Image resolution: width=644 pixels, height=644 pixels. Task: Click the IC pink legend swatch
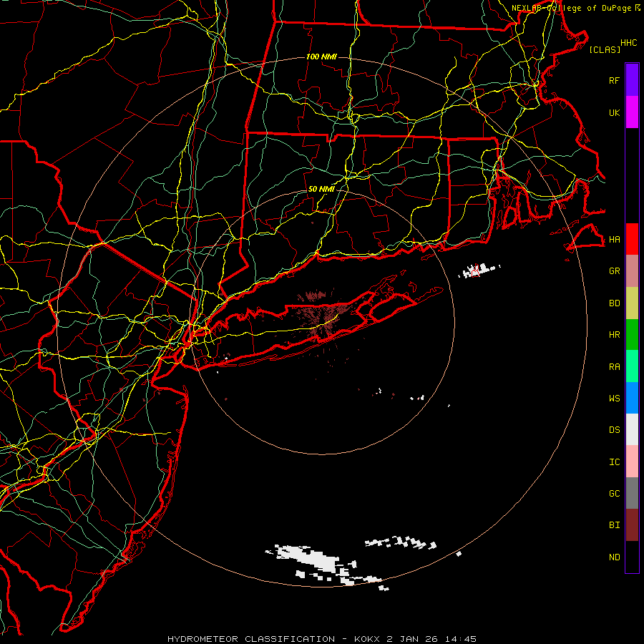(632, 462)
